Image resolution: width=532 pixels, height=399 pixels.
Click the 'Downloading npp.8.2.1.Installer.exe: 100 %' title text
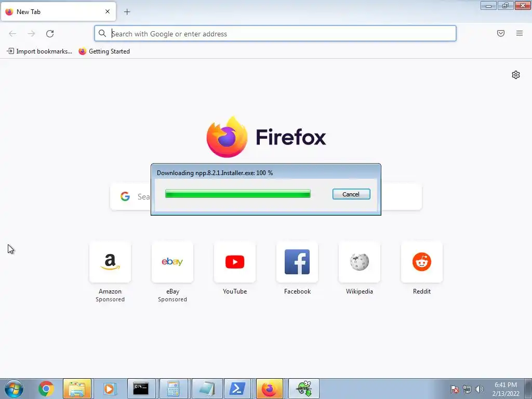215,172
